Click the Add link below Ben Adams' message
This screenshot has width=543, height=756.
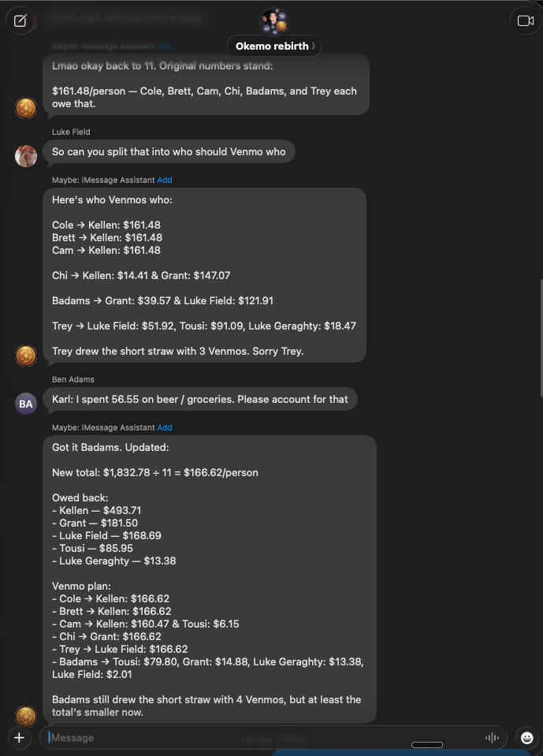pyautogui.click(x=165, y=427)
